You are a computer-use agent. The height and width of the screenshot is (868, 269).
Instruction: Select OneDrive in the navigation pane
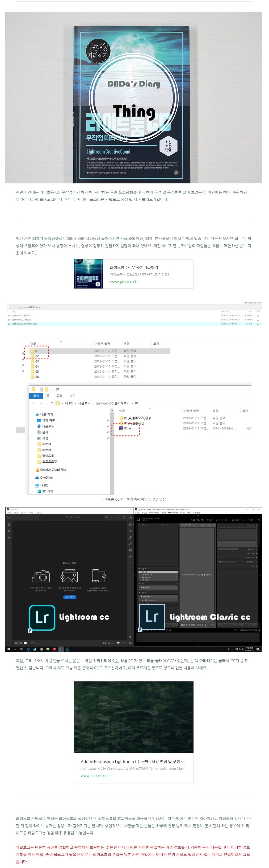coord(46,478)
